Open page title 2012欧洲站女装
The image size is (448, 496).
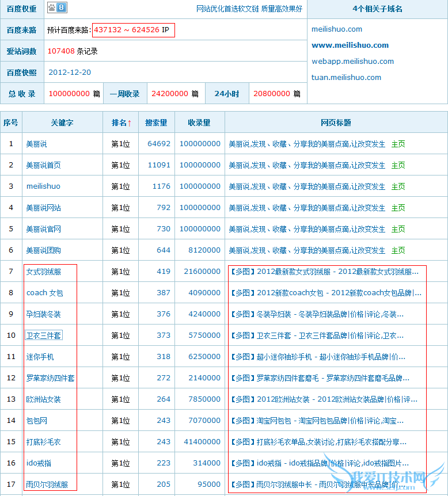(323, 399)
